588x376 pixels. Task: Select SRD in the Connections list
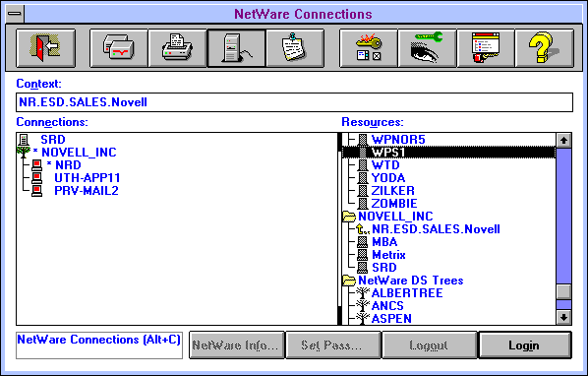53,140
